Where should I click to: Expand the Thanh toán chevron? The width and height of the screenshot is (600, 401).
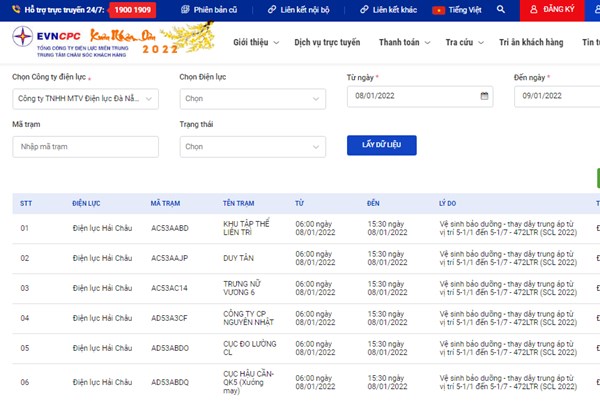(427, 43)
